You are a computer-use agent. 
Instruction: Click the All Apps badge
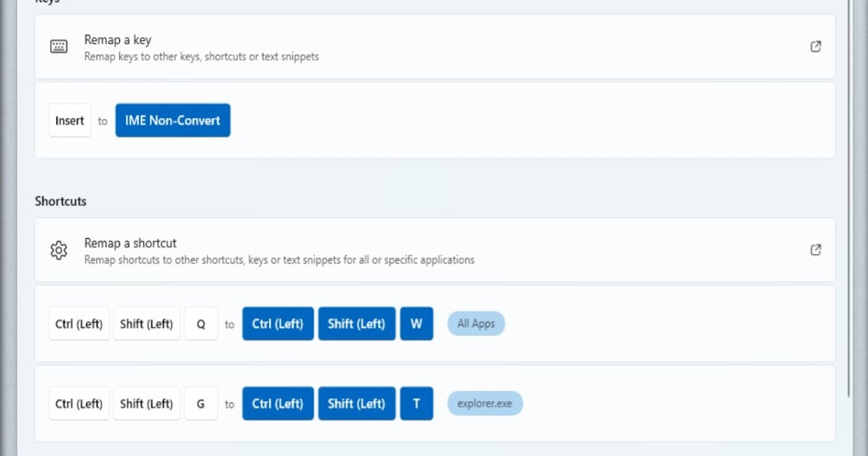tap(476, 324)
